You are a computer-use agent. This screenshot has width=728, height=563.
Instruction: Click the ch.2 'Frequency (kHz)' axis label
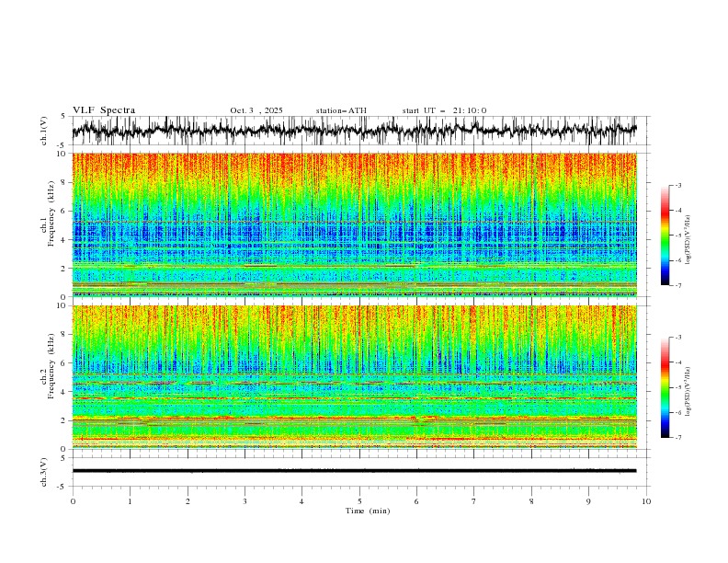pyautogui.click(x=51, y=365)
